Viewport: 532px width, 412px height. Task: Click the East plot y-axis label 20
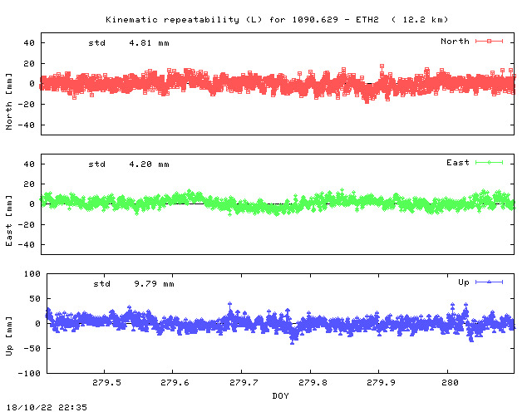click(29, 184)
